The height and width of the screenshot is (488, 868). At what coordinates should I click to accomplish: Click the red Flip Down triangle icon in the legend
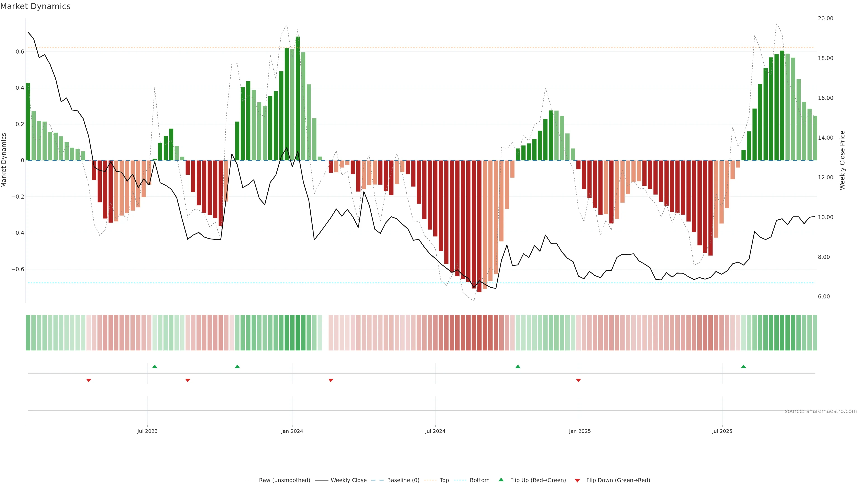tap(577, 481)
